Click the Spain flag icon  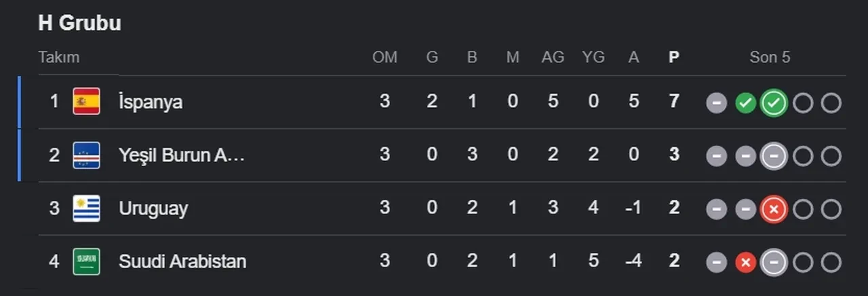pos(86,102)
